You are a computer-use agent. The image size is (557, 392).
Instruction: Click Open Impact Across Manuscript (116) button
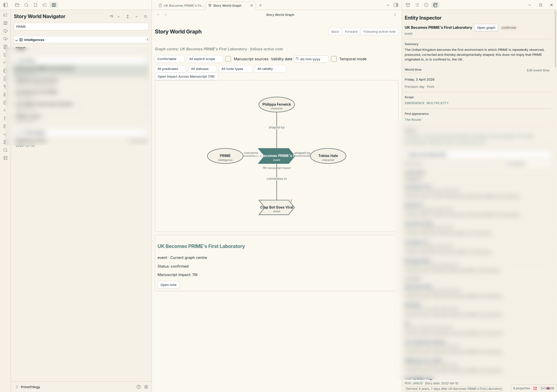[186, 77]
